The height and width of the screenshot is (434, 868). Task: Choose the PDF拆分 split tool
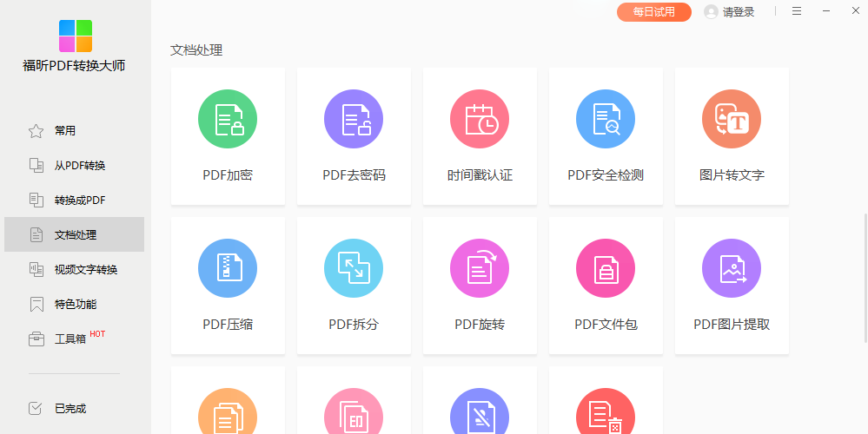[354, 286]
